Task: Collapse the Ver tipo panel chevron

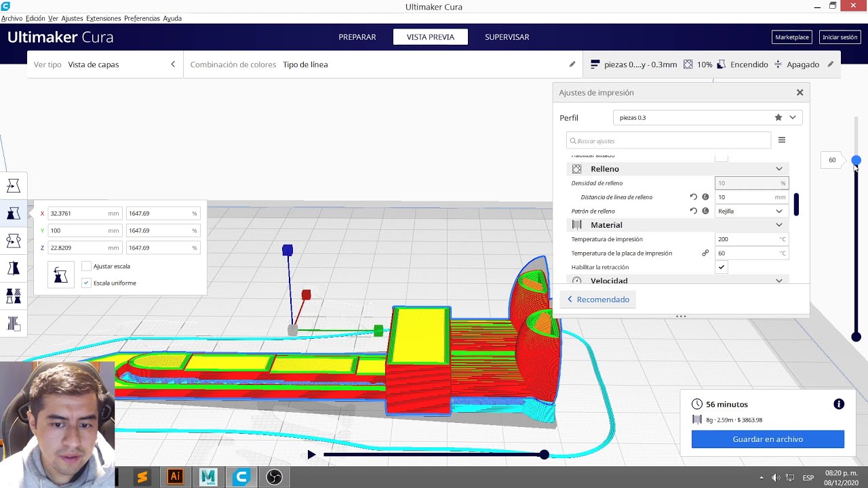Action: (x=173, y=64)
